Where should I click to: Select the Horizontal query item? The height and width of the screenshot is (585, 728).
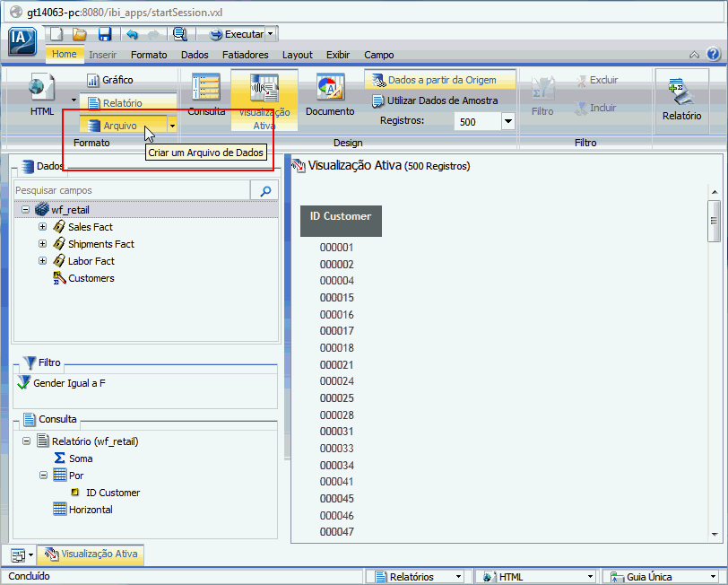click(x=91, y=510)
